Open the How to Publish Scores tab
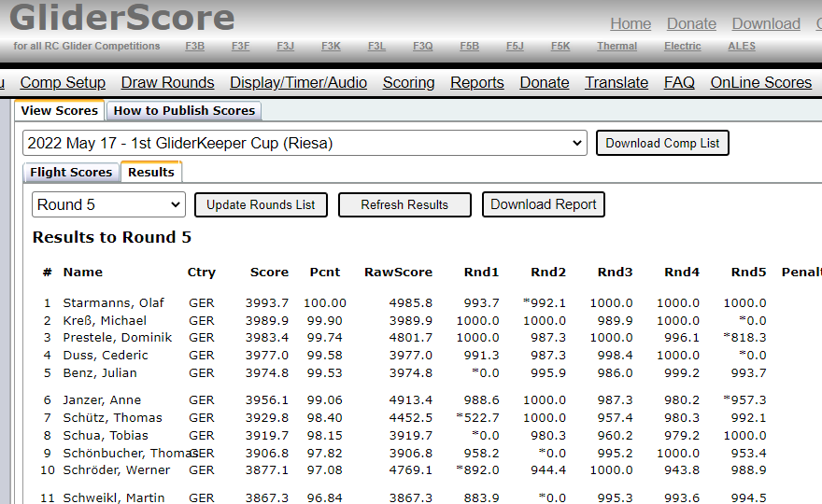Viewport: 822px width, 504px height. (x=184, y=110)
